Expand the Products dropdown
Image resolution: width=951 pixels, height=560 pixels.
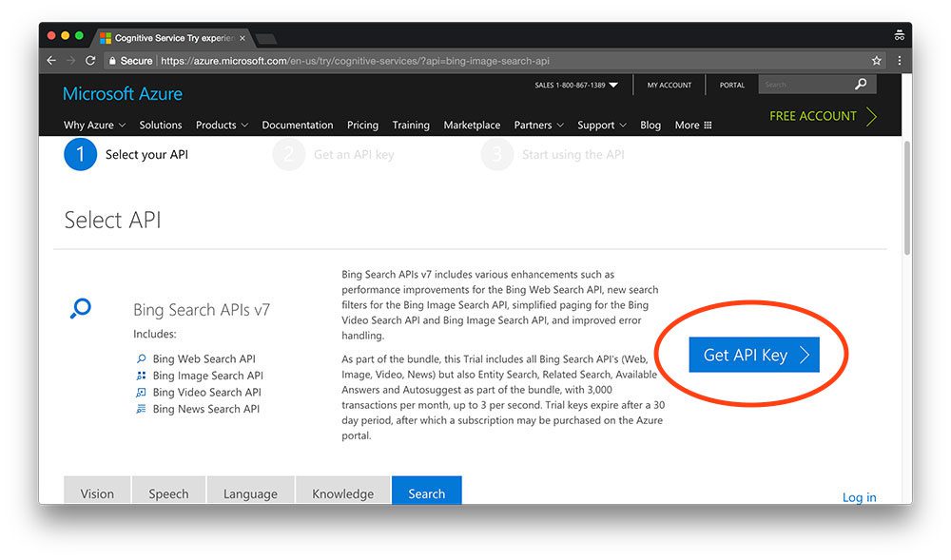tap(222, 125)
